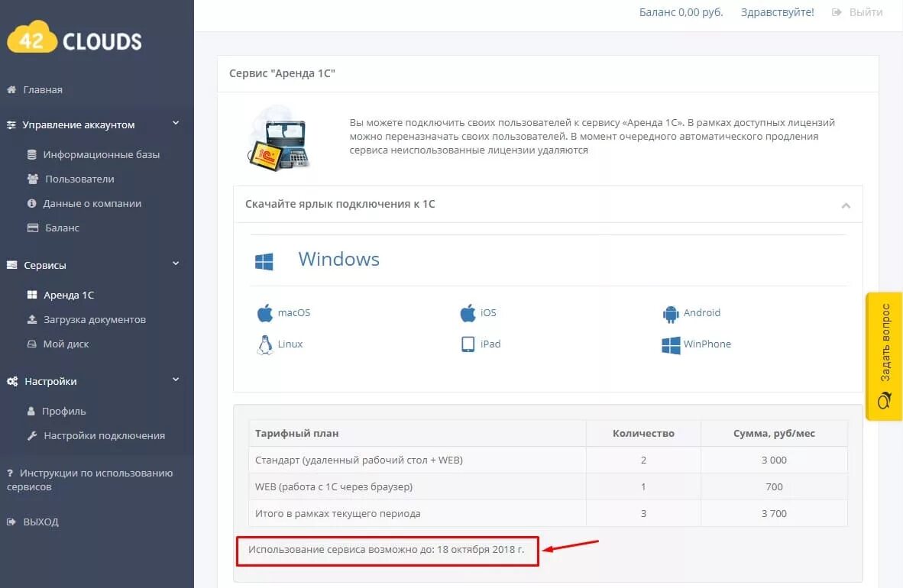Click the iPad text link
The image size is (903, 588).
(x=490, y=344)
